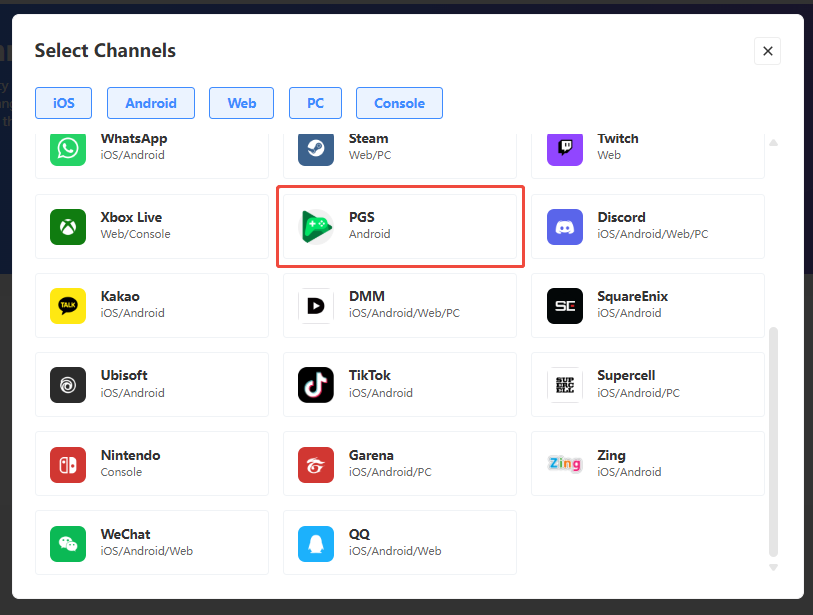Filter channels by Console
Image resolution: width=813 pixels, height=615 pixels.
coord(399,103)
